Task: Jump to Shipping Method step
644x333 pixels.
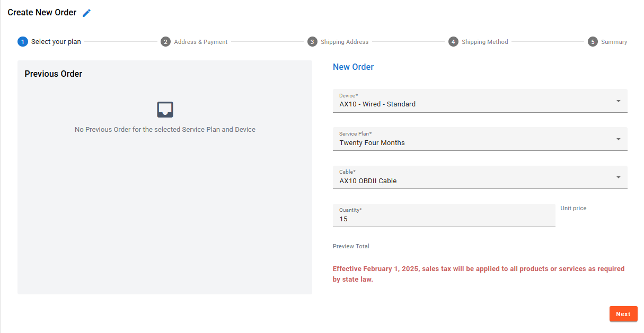Action: point(485,42)
